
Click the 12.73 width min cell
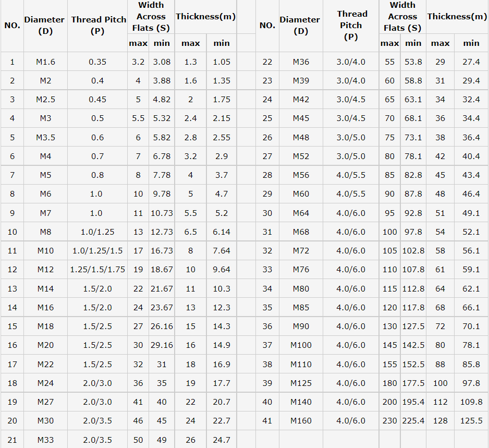(162, 232)
